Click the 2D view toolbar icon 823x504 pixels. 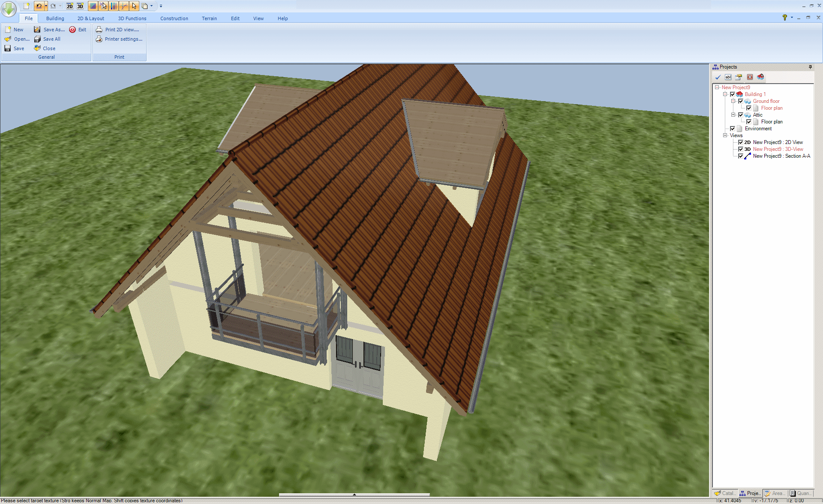coord(70,6)
